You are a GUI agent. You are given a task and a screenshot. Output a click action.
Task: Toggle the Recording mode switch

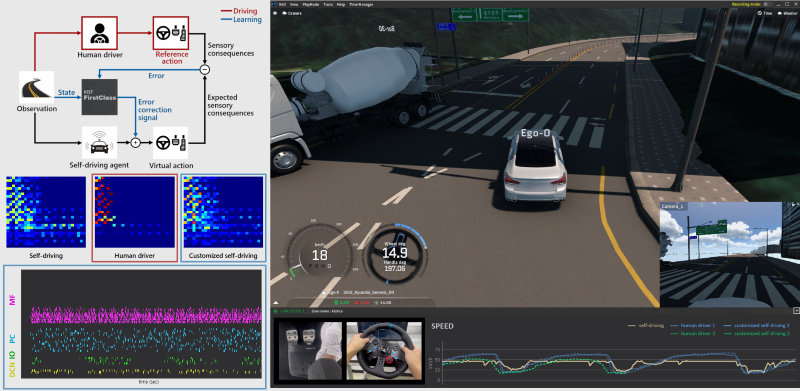(768, 4)
